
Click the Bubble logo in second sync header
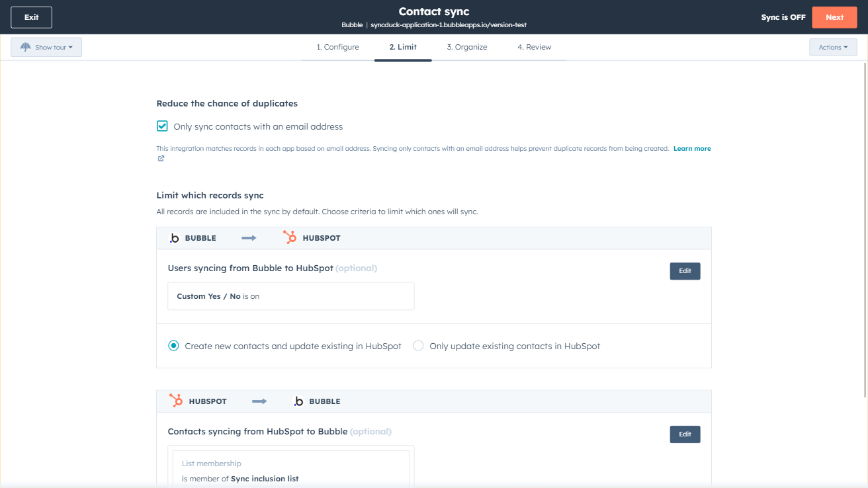point(298,401)
